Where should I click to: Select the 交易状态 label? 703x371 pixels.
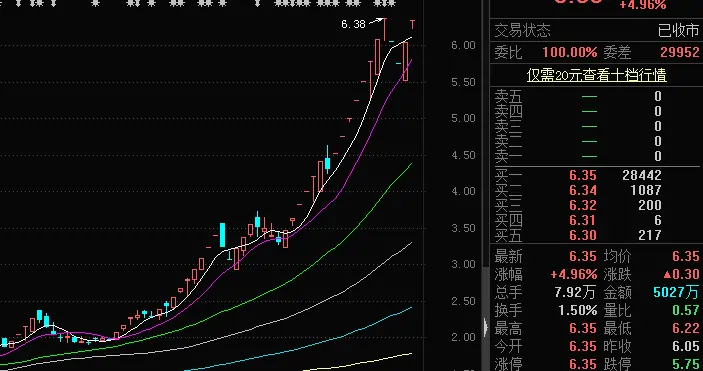(522, 31)
